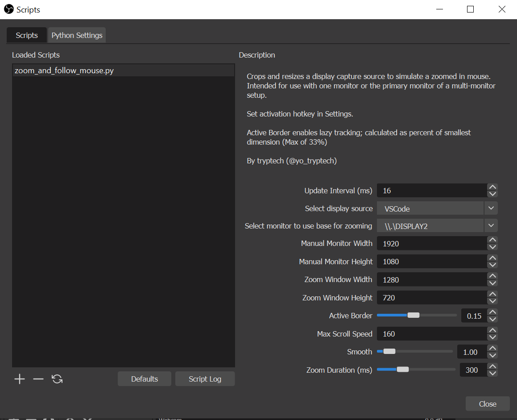Viewport: 517px width, 420px height.
Task: Click the Active Border 0.15 value box
Action: pyautogui.click(x=474, y=316)
